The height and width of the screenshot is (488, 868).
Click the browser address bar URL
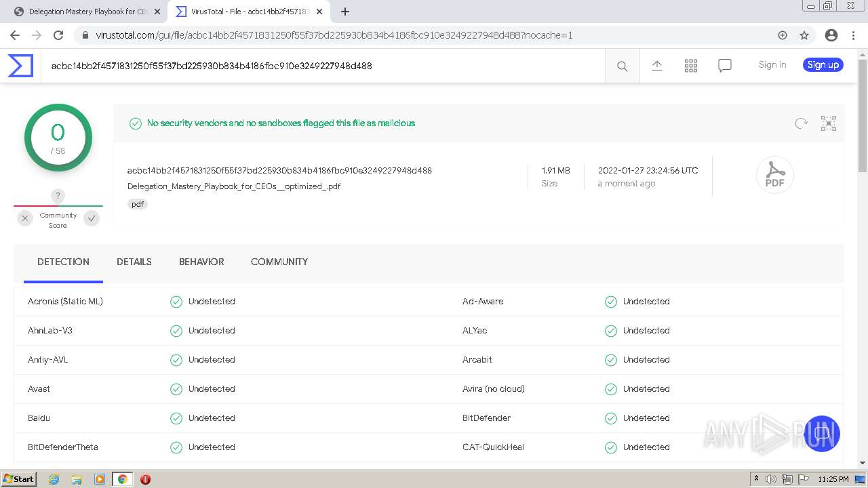[x=334, y=35]
